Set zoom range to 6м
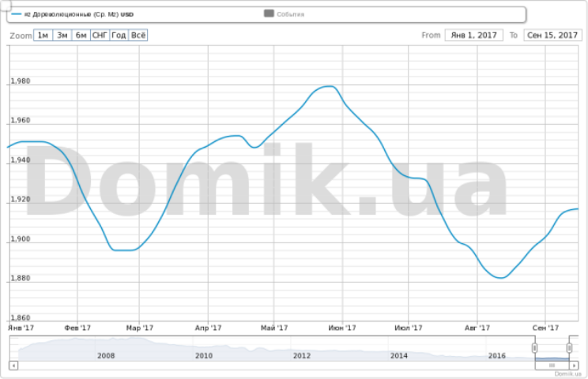 [81, 36]
